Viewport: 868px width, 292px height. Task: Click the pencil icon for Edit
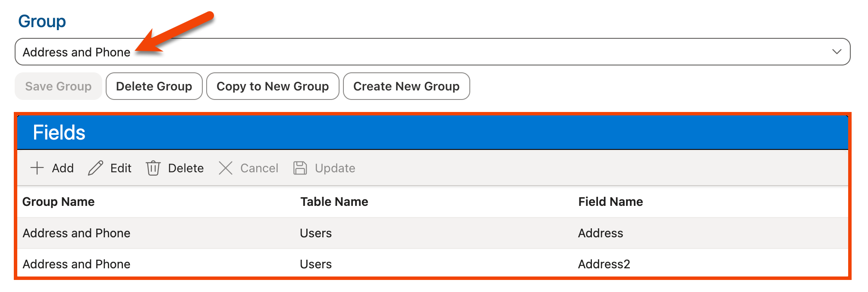(95, 168)
